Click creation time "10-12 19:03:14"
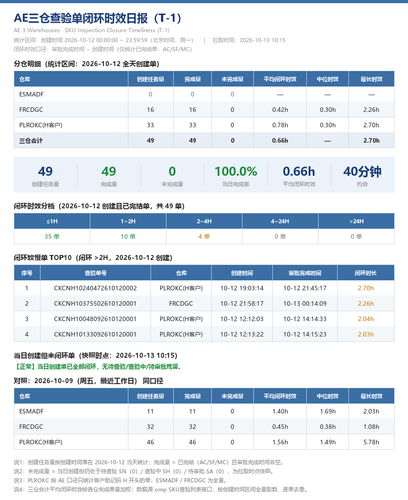Image resolution: width=408 pixels, height=500 pixels. click(242, 288)
